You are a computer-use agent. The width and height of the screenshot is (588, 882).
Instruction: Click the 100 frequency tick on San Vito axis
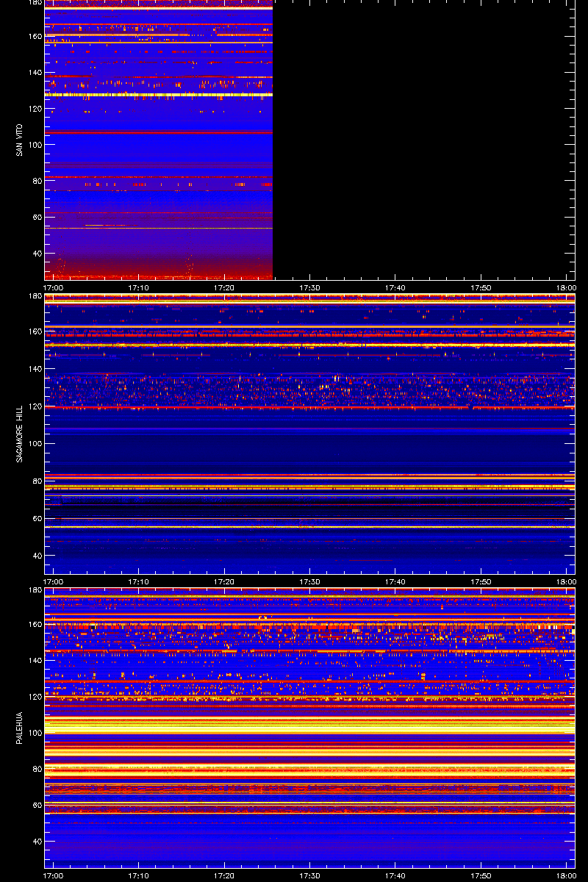click(x=35, y=145)
